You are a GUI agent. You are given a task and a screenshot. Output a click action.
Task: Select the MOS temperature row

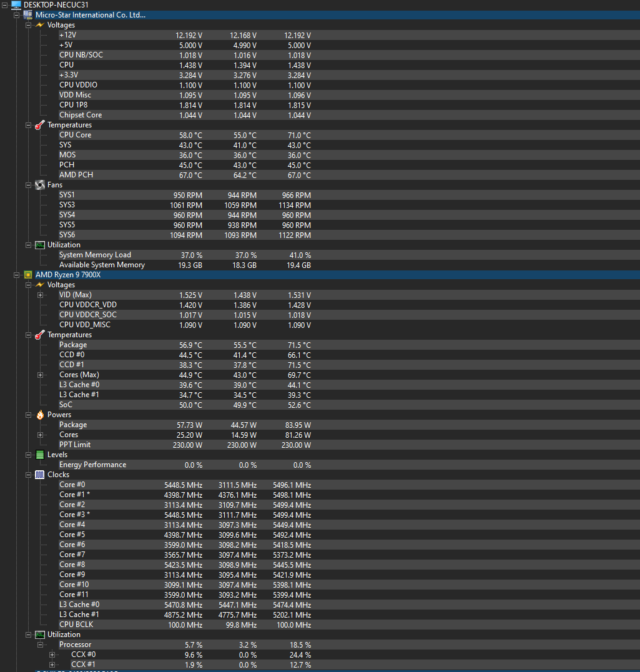click(x=349, y=155)
